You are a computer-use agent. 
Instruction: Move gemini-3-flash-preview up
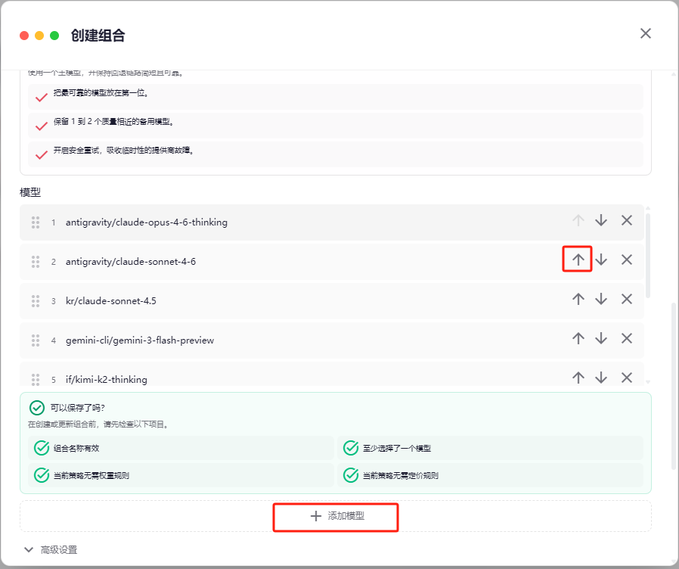coord(578,339)
